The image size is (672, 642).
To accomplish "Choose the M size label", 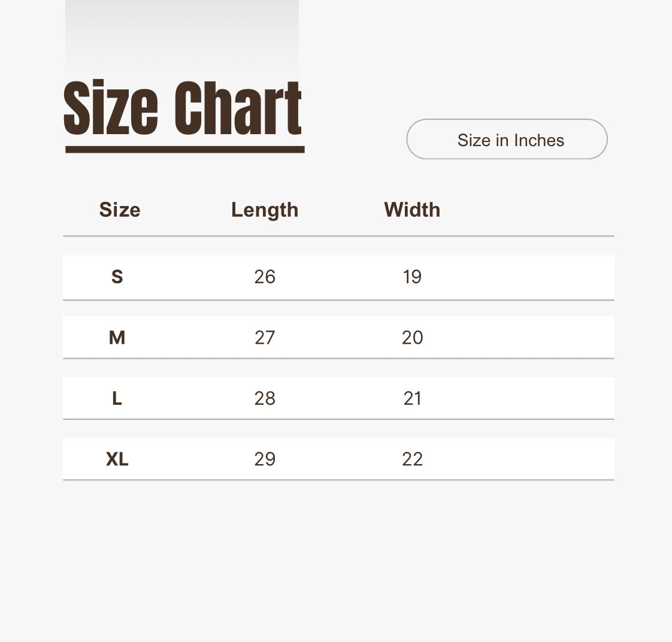I will click(x=117, y=338).
